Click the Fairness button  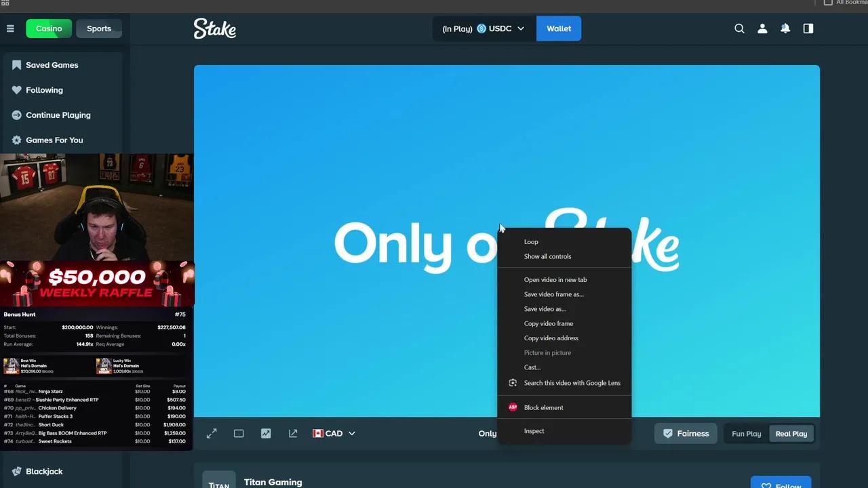click(686, 434)
